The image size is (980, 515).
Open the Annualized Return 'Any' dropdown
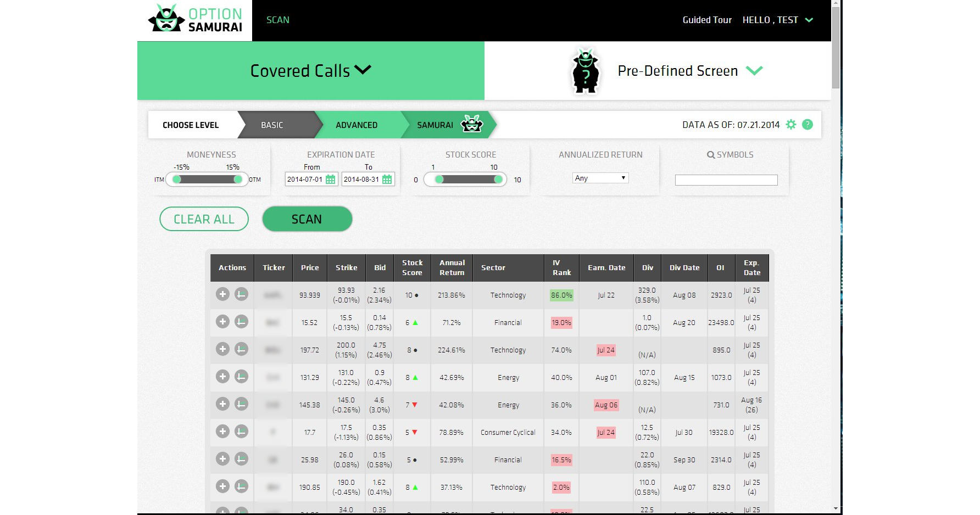(x=600, y=178)
